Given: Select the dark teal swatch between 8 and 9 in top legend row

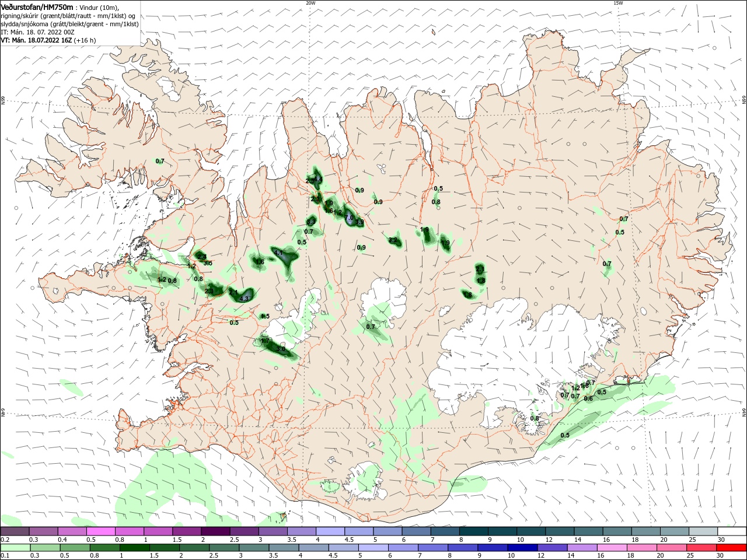Looking at the screenshot, I should (473, 531).
